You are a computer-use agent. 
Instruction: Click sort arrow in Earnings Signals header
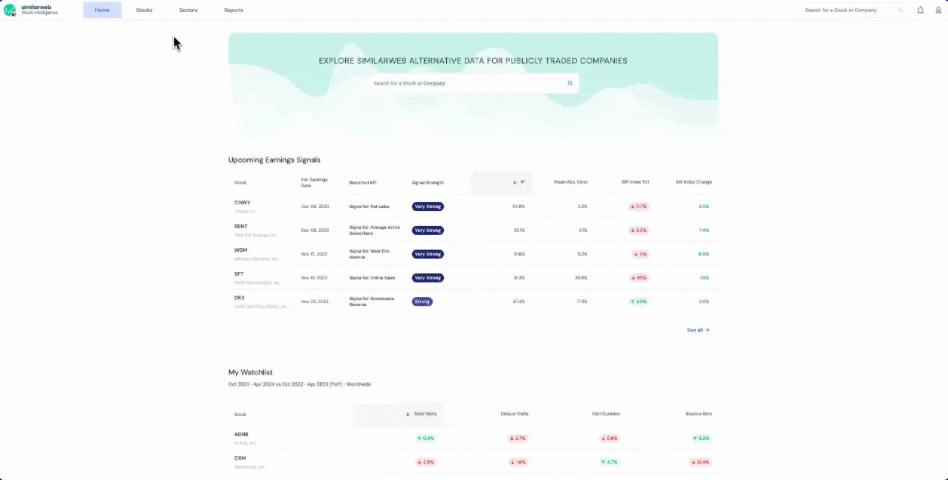[515, 182]
